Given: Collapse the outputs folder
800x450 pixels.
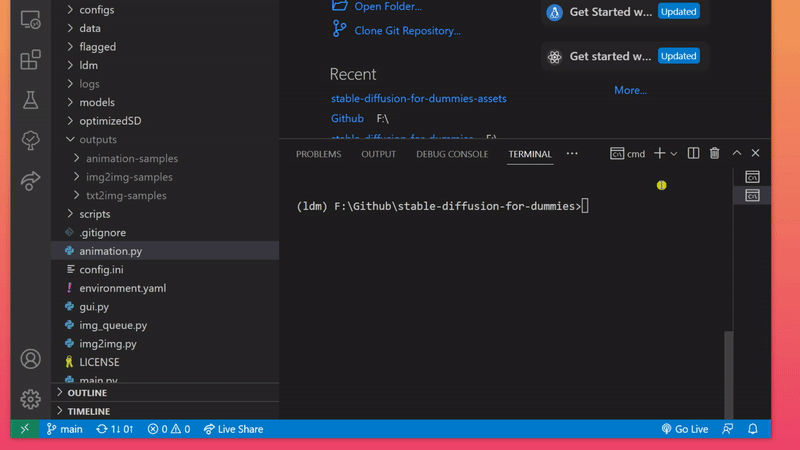Looking at the screenshot, I should click(165, 139).
